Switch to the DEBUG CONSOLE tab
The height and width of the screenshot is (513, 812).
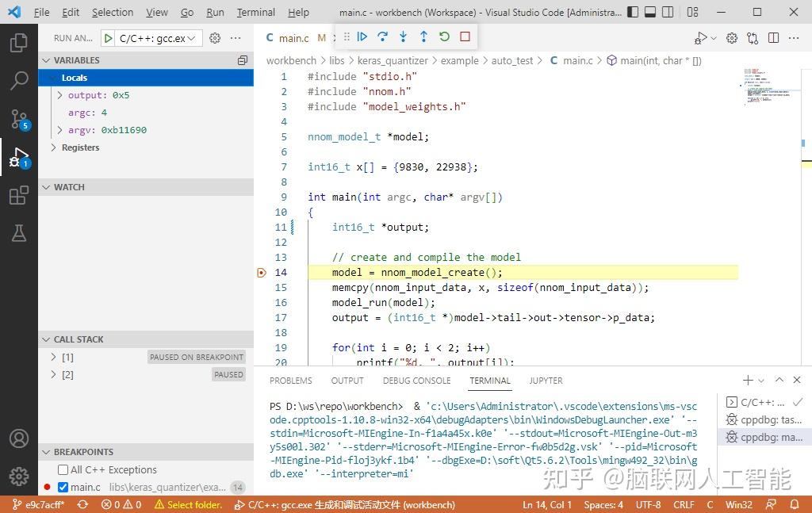coord(416,381)
